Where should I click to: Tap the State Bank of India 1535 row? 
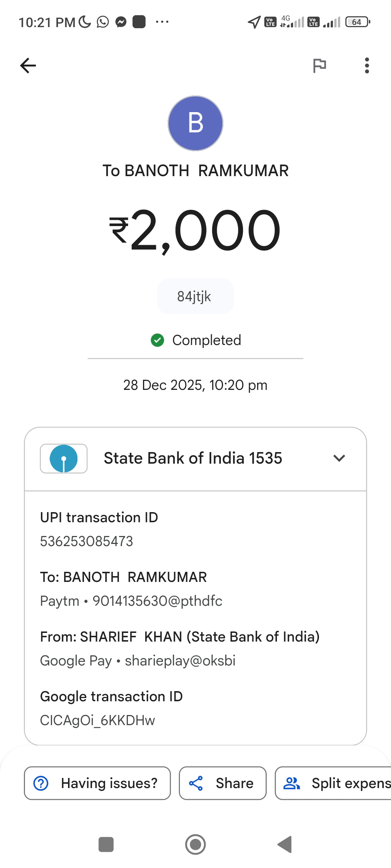tap(193, 458)
